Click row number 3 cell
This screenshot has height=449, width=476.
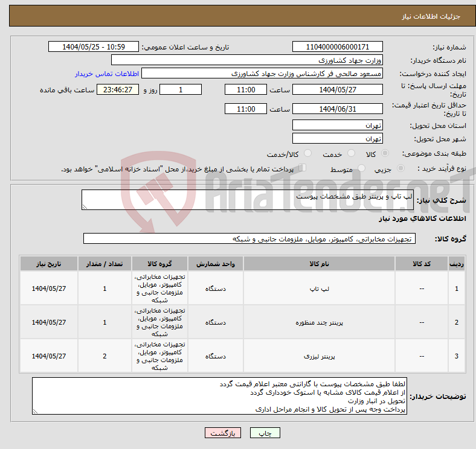click(x=457, y=356)
